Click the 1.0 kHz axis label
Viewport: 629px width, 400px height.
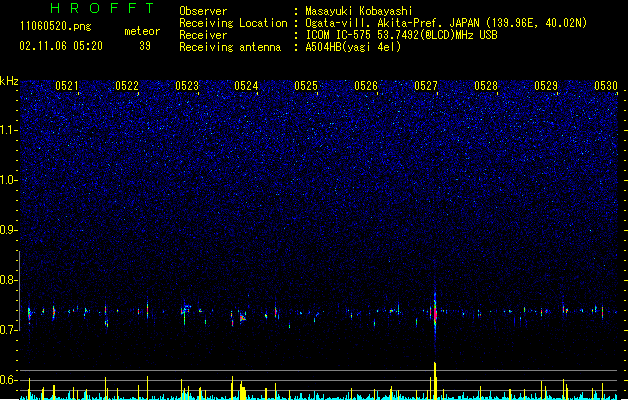pyautogui.click(x=9, y=180)
